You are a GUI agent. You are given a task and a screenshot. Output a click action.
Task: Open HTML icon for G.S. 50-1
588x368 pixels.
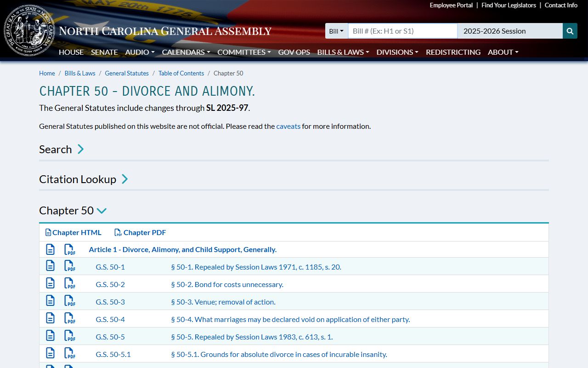pyautogui.click(x=50, y=266)
